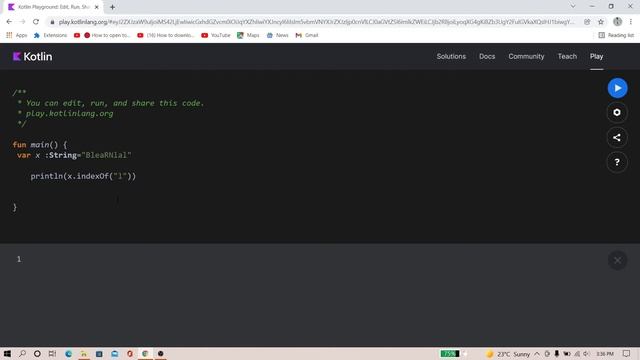Place cursor in the "BleaRNial" string
640x360 pixels.
[x=107, y=155]
